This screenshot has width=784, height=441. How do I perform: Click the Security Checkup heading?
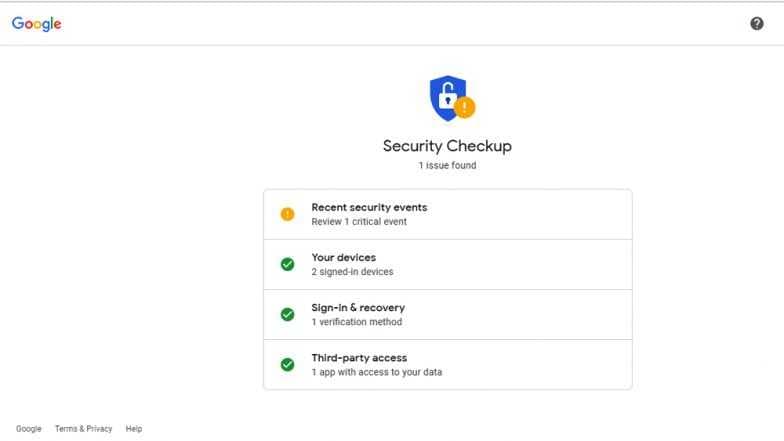[448, 146]
